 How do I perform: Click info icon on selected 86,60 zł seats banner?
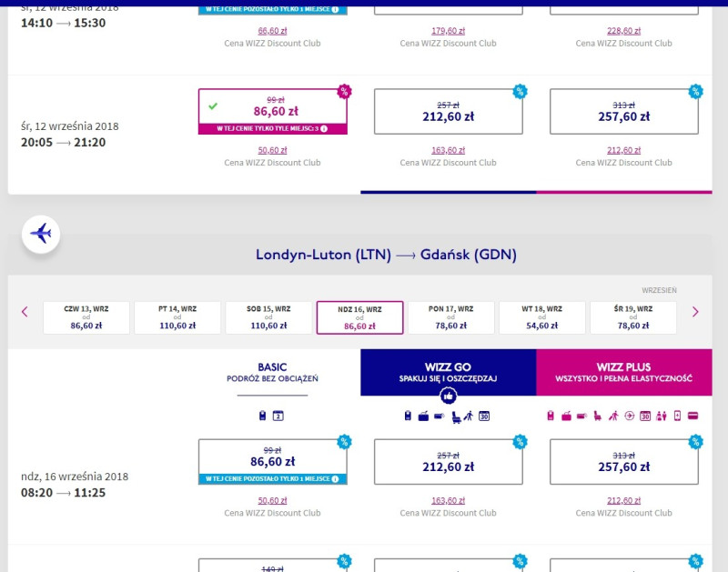pyautogui.click(x=324, y=128)
